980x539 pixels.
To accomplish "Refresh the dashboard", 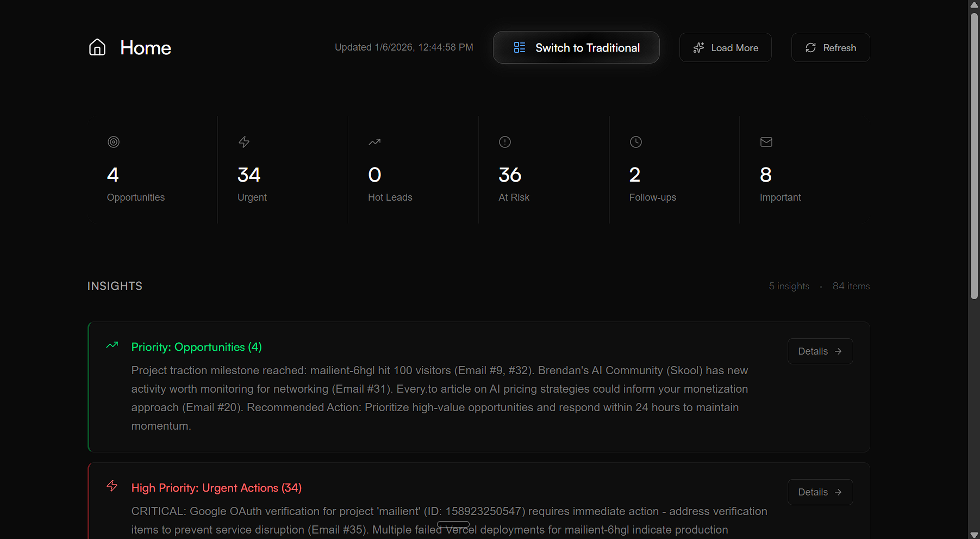I will pos(830,47).
